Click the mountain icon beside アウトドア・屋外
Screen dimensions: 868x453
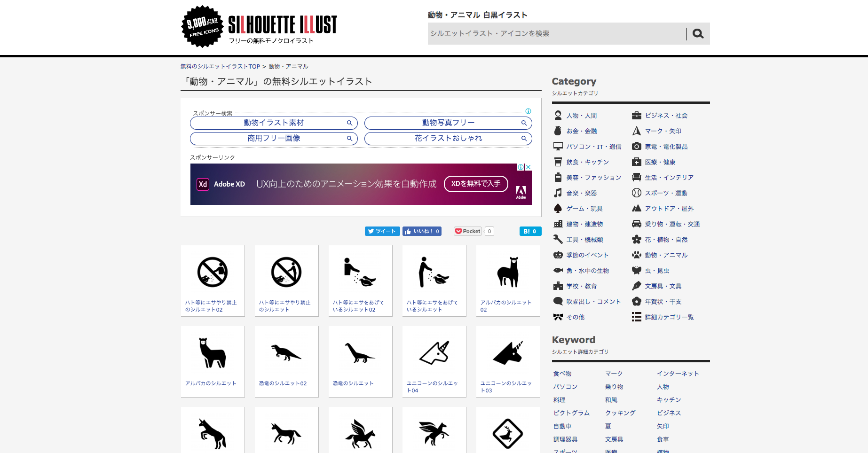637,208
